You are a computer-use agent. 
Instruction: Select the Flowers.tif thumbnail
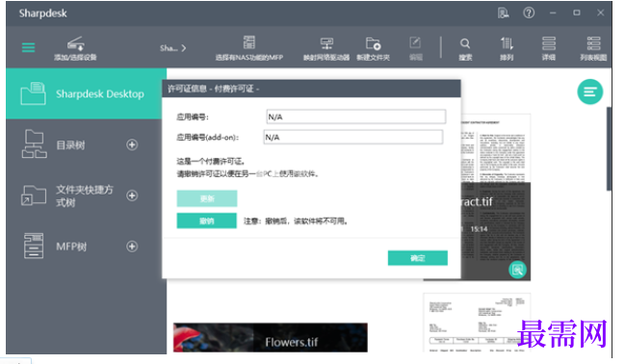click(271, 338)
